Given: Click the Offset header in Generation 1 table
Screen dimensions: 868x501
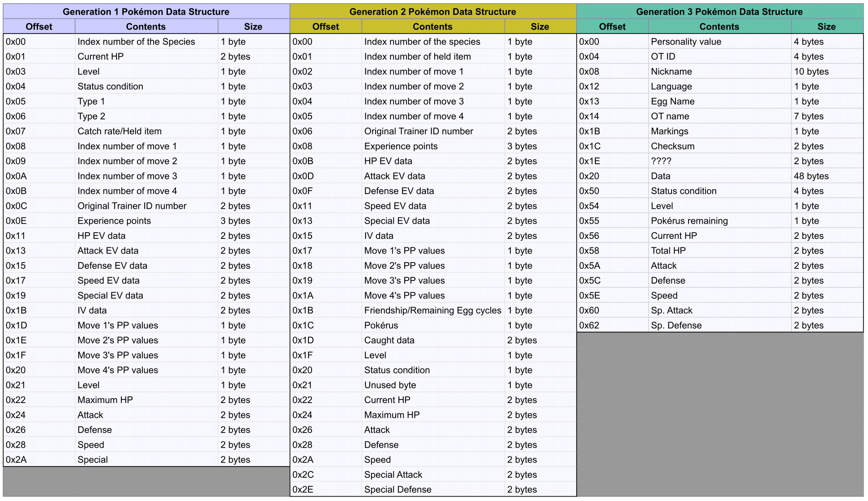Looking at the screenshot, I should (x=39, y=26).
